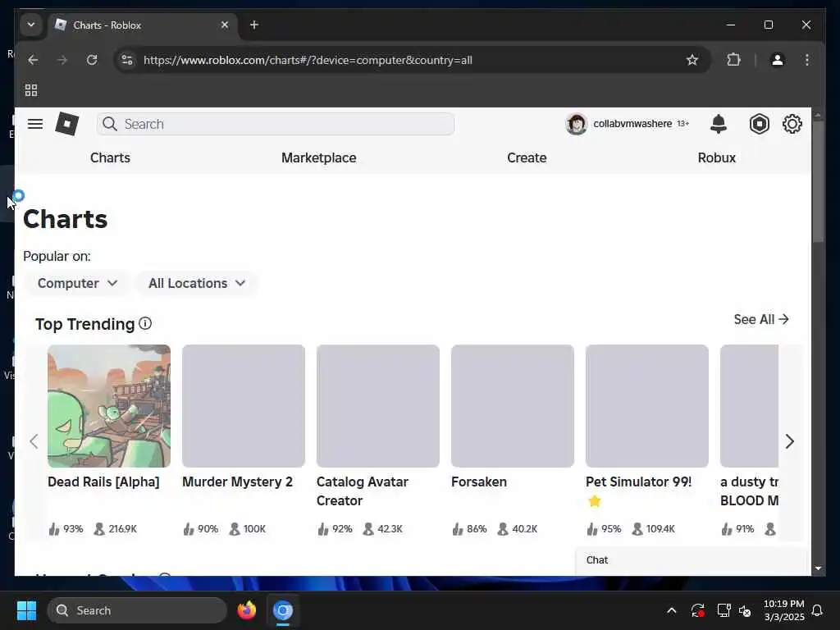Open the Chrome three-dot menu
This screenshot has width=840, height=630.
point(807,60)
